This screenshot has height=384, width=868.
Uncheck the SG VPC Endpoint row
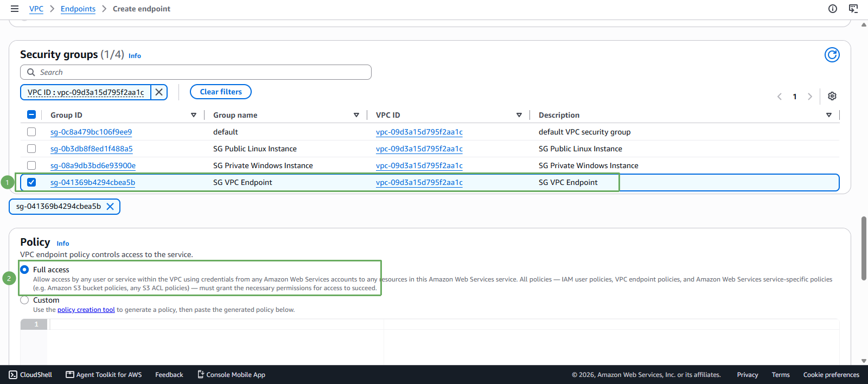[31, 182]
